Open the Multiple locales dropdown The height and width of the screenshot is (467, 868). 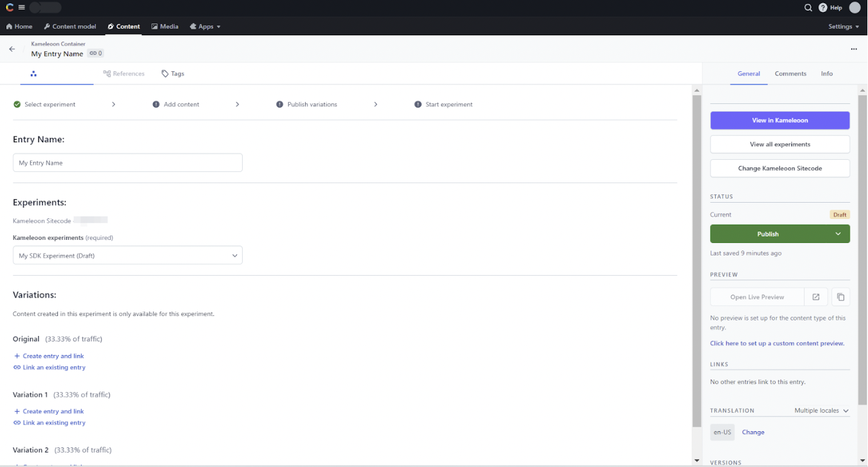click(821, 410)
